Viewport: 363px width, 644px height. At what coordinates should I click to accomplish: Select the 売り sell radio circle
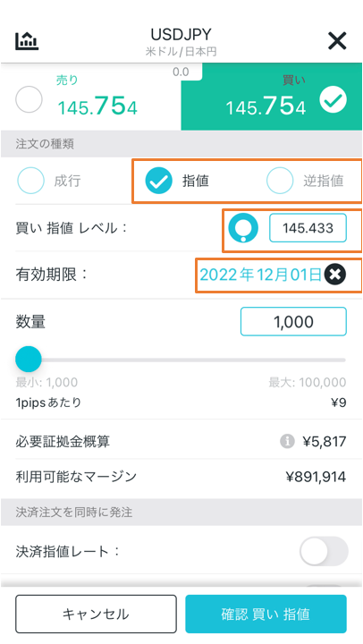click(29, 99)
